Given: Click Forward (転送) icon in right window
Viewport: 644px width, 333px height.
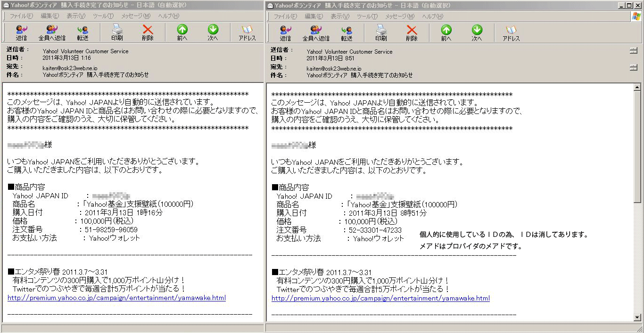Looking at the screenshot, I should point(347,33).
